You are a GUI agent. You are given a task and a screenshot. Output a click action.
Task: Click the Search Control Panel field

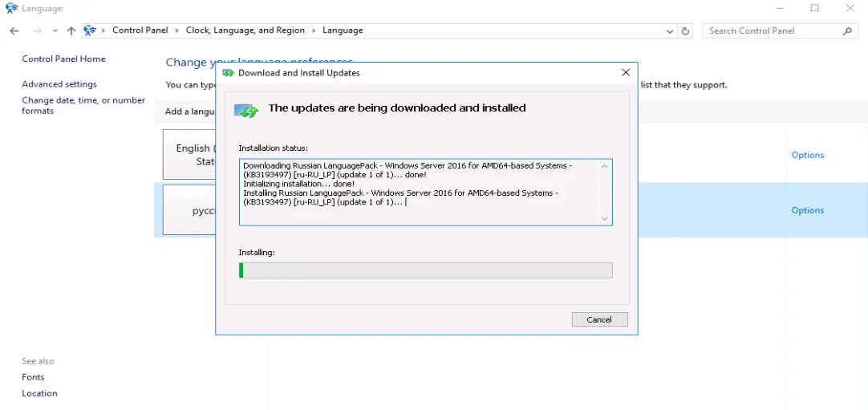[x=770, y=30]
